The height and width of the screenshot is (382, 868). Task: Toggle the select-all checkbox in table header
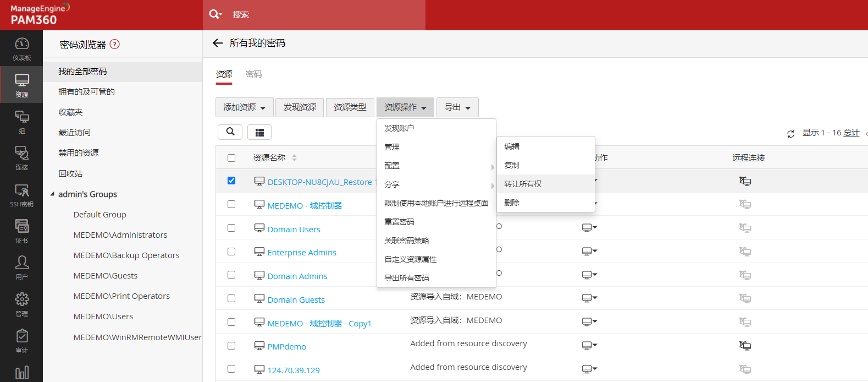tap(231, 158)
